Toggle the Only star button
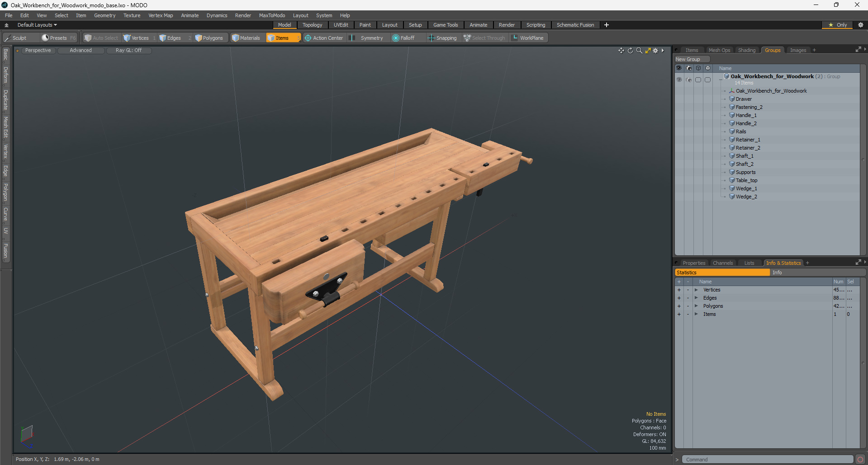Viewport: 868px width, 465px height. click(837, 25)
